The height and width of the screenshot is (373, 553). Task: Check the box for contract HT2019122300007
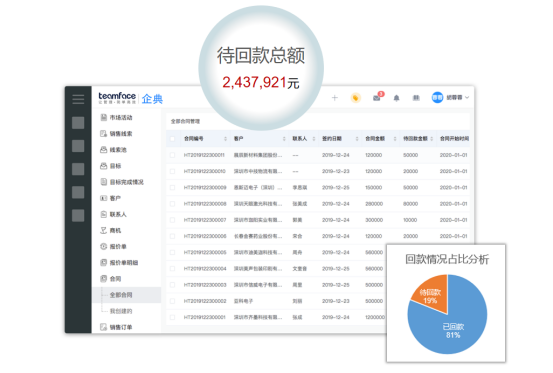point(172,220)
